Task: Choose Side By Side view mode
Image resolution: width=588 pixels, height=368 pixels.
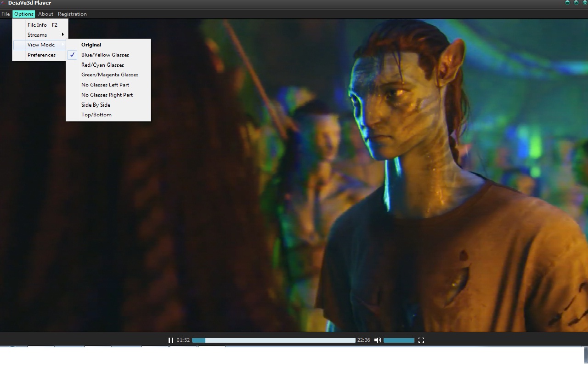Action: pos(96,105)
